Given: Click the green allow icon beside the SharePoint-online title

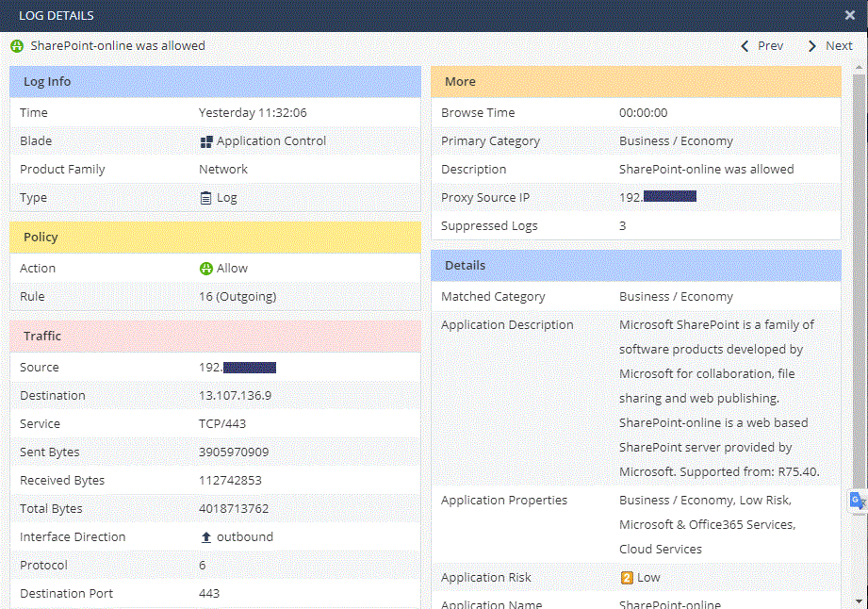Looking at the screenshot, I should tap(17, 46).
